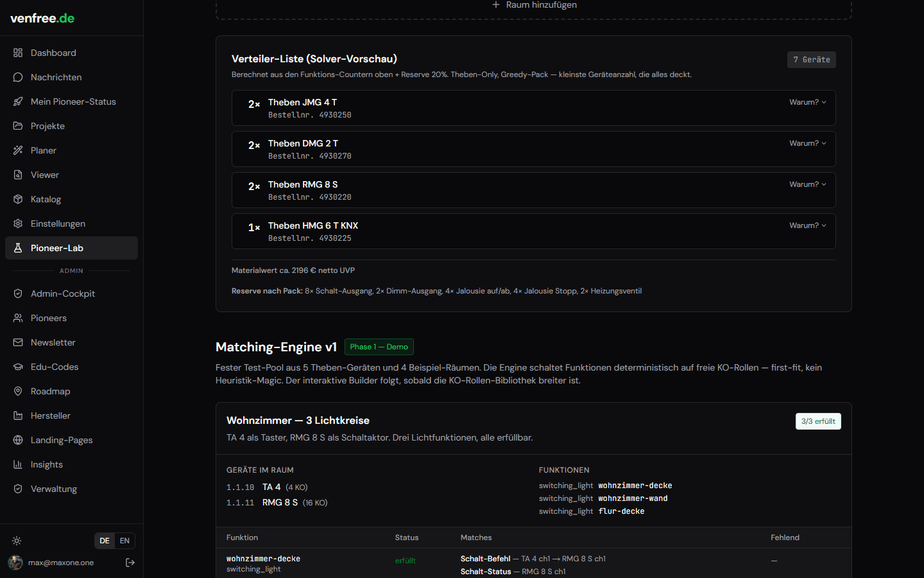The image size is (924, 578).
Task: Click the Landing-Pages globe icon
Action: click(x=18, y=440)
